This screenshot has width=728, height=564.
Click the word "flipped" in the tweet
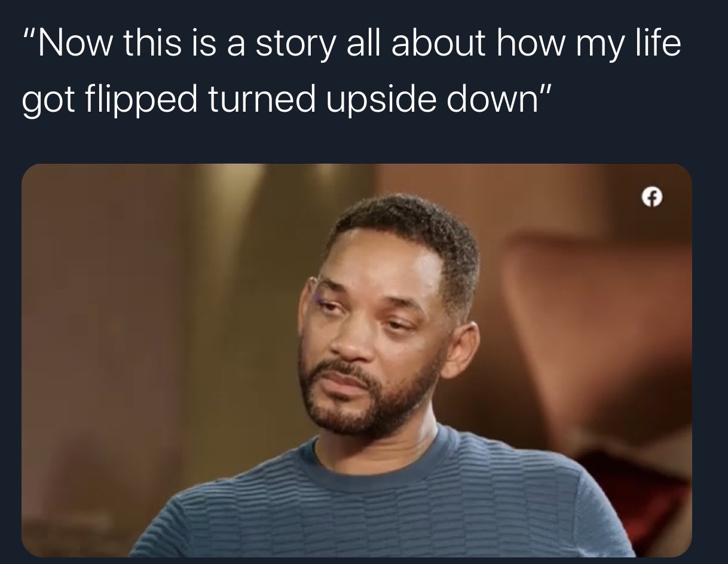pyautogui.click(x=146, y=100)
